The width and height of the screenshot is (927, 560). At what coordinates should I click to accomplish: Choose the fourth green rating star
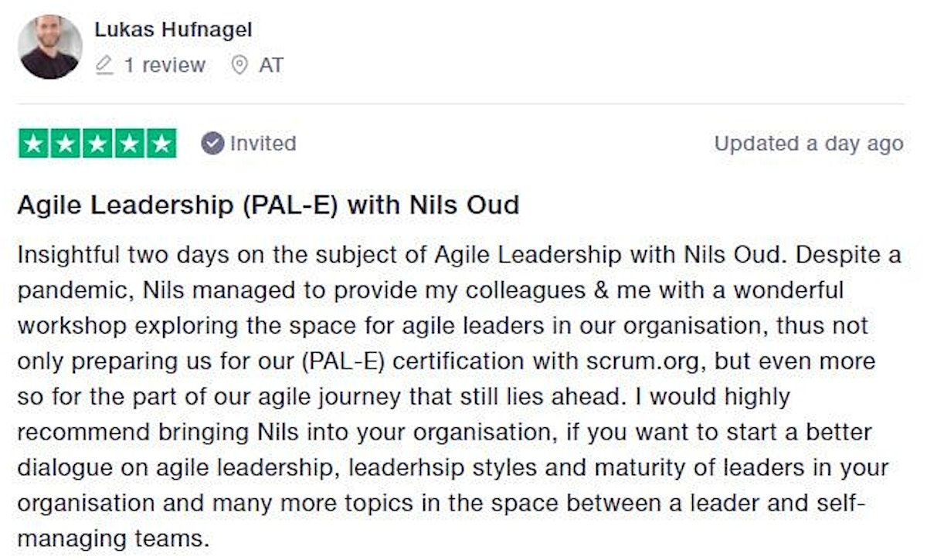128,144
